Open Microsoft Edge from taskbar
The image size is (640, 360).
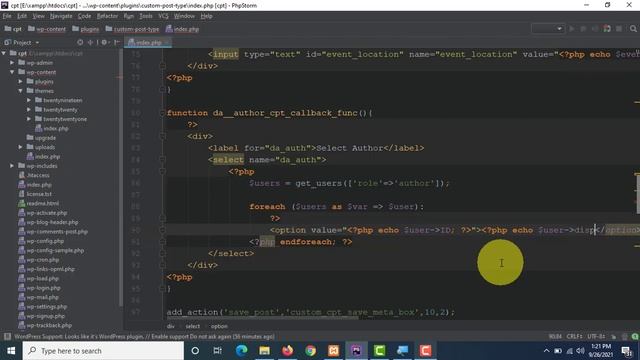[x=241, y=351]
